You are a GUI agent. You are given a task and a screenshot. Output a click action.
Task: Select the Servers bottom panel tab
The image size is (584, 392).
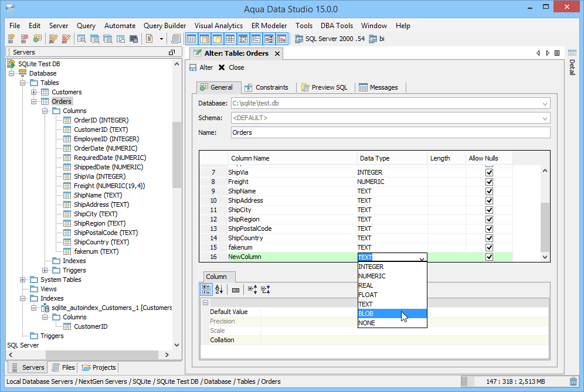tap(28, 367)
